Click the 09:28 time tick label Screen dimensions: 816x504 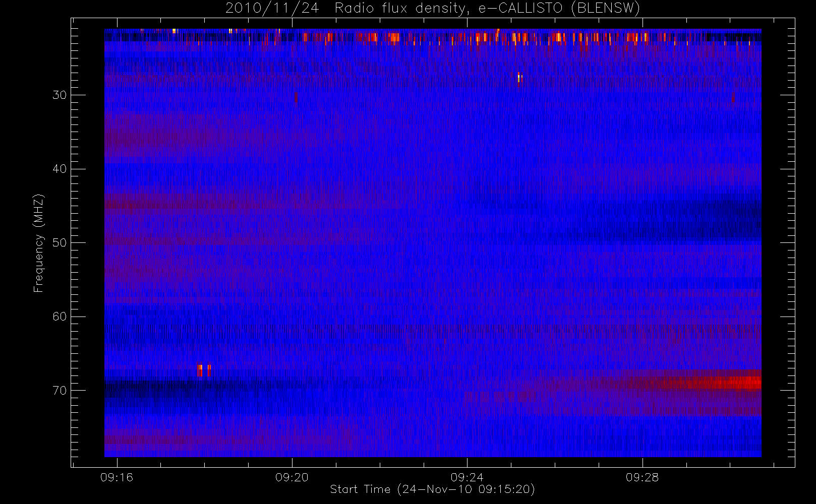point(642,477)
